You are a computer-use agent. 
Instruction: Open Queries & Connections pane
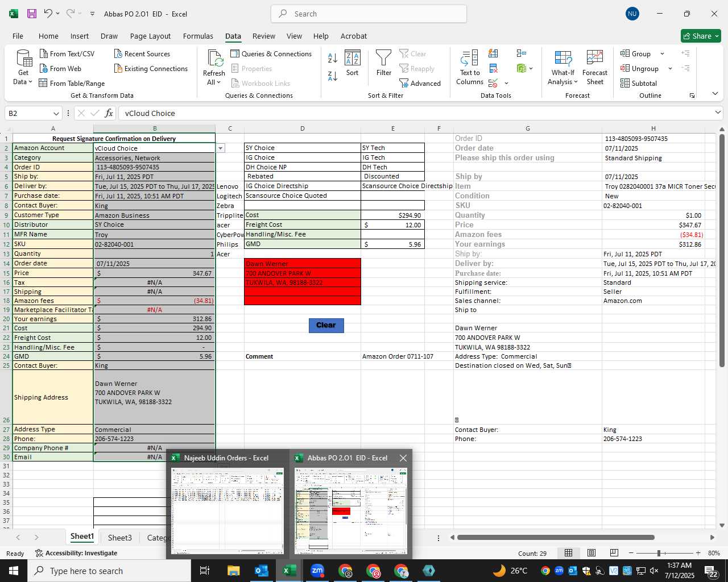[271, 53]
